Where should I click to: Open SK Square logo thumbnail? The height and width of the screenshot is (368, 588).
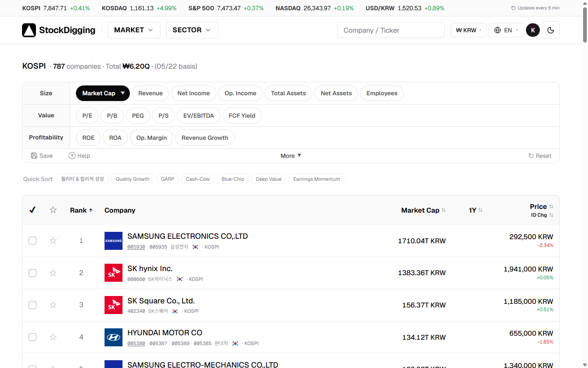point(114,305)
